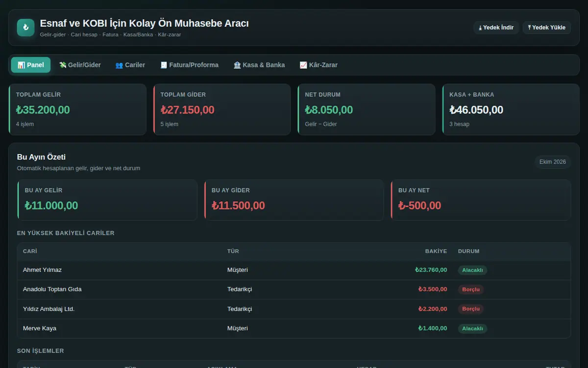Screen dimensions: 588x368
Task: Click the Toplam Gelir amount ₺35.200,00
Action: pyautogui.click(x=43, y=110)
